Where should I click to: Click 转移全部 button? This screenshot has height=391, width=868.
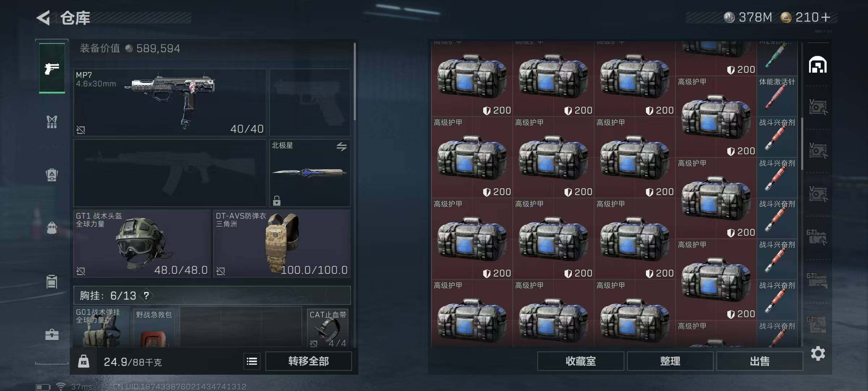pos(309,361)
